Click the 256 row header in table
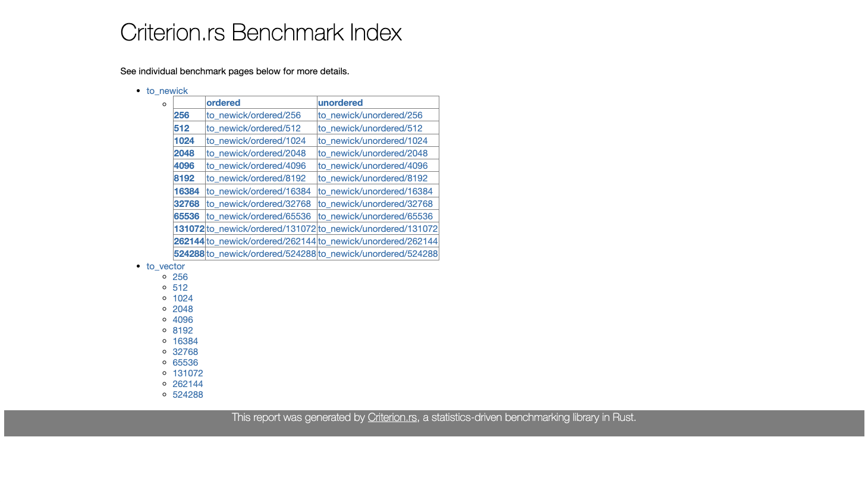The image size is (868, 503). click(x=181, y=115)
